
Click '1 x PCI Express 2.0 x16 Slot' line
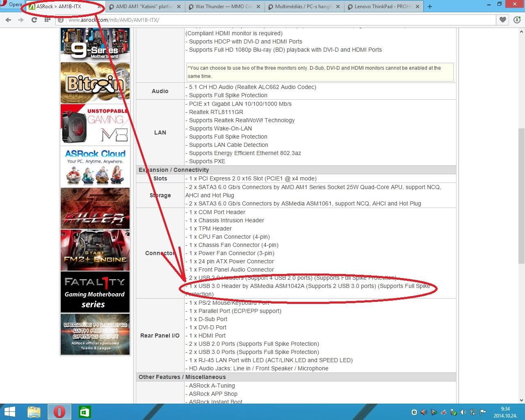click(x=251, y=178)
